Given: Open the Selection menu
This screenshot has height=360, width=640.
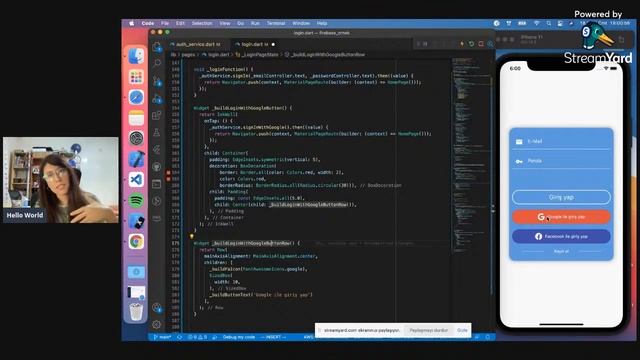Looking at the screenshot, I should (202, 23).
